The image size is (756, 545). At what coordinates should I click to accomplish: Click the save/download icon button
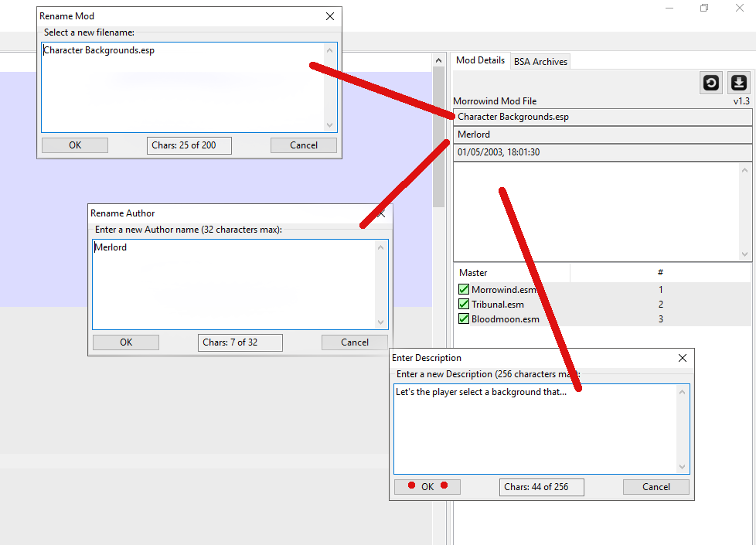739,83
